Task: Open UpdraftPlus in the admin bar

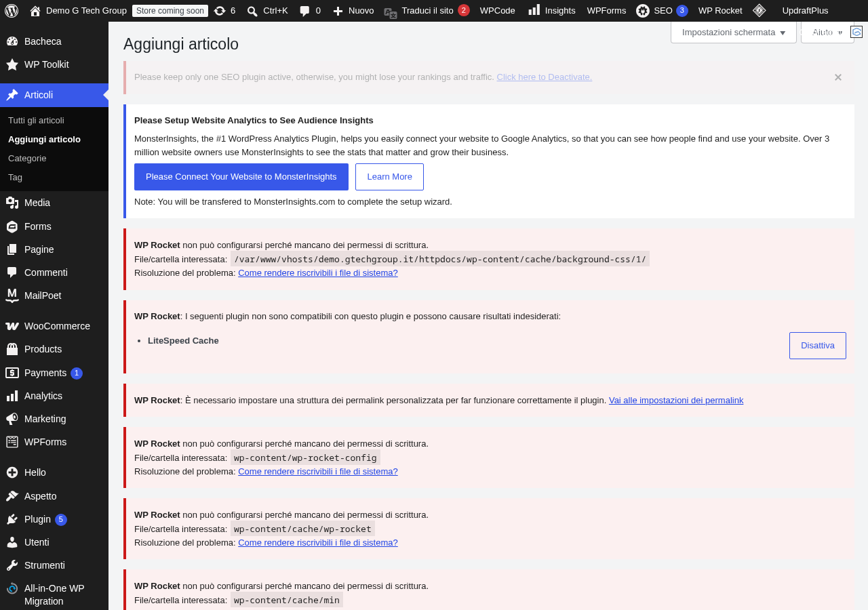Action: click(805, 11)
